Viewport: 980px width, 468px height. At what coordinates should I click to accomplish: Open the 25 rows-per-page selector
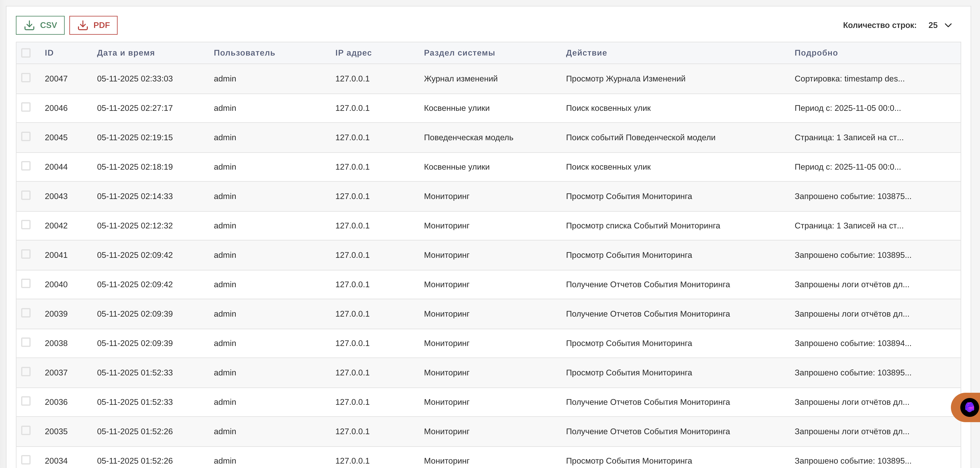coord(933,25)
